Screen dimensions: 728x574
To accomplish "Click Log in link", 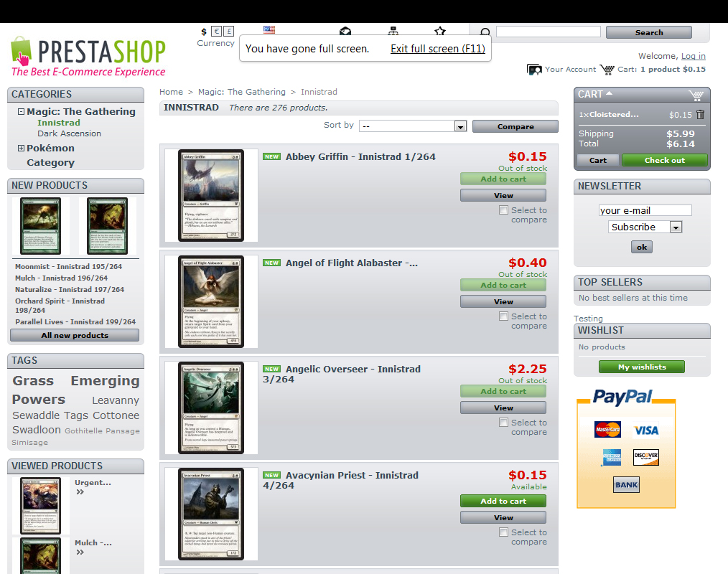I will point(693,56).
